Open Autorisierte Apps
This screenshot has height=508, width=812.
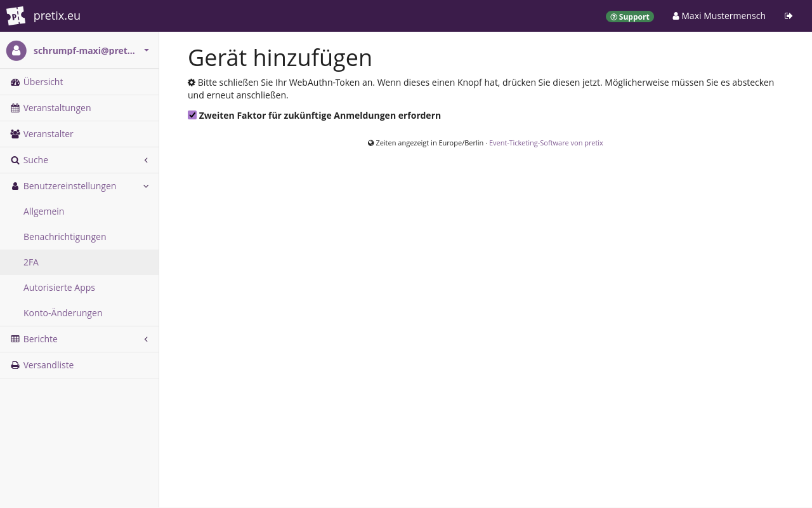(79, 288)
